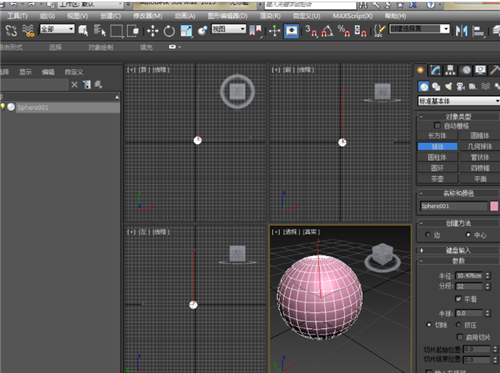This screenshot has height=373, width=500.
Task: Activate the Select Object cursor tool
Action: (x=83, y=31)
